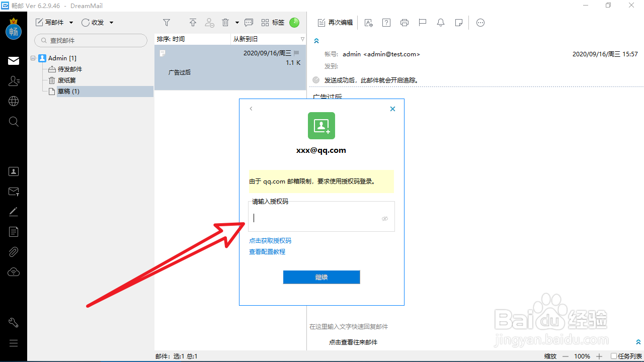Click the delete trash can icon
Screen dimensions: 644x362
click(x=225, y=23)
